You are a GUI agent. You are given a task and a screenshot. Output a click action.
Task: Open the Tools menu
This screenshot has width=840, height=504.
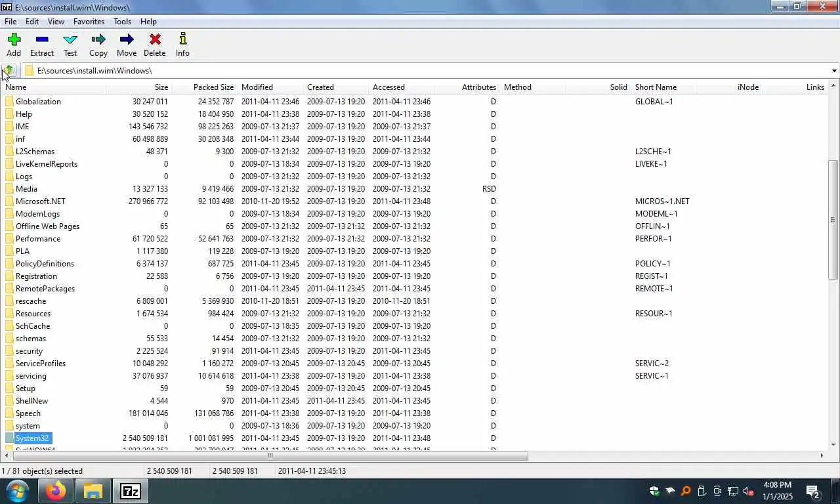pyautogui.click(x=122, y=22)
